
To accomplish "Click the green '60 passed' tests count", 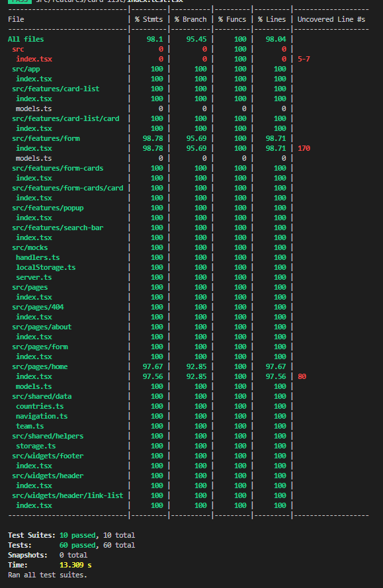I will coord(77,545).
